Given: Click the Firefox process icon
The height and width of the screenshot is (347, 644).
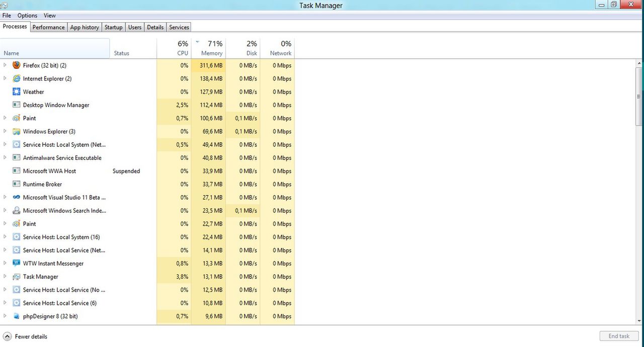Looking at the screenshot, I should coord(16,65).
